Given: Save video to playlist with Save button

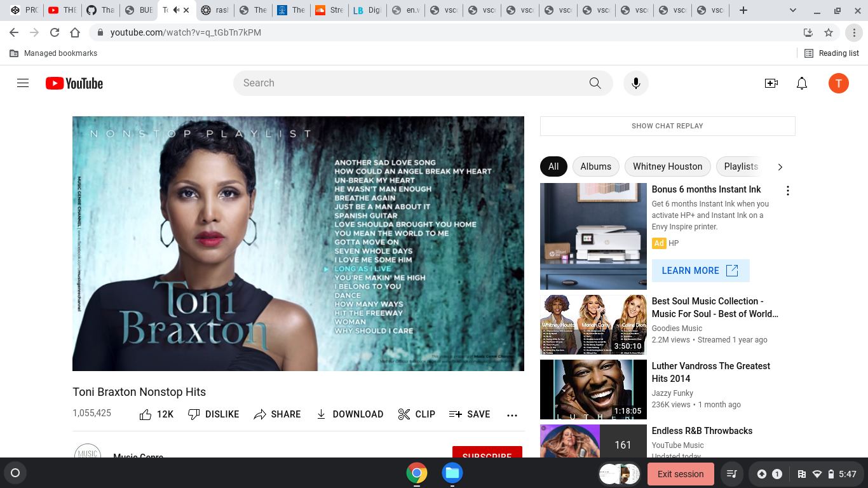Looking at the screenshot, I should tap(470, 414).
